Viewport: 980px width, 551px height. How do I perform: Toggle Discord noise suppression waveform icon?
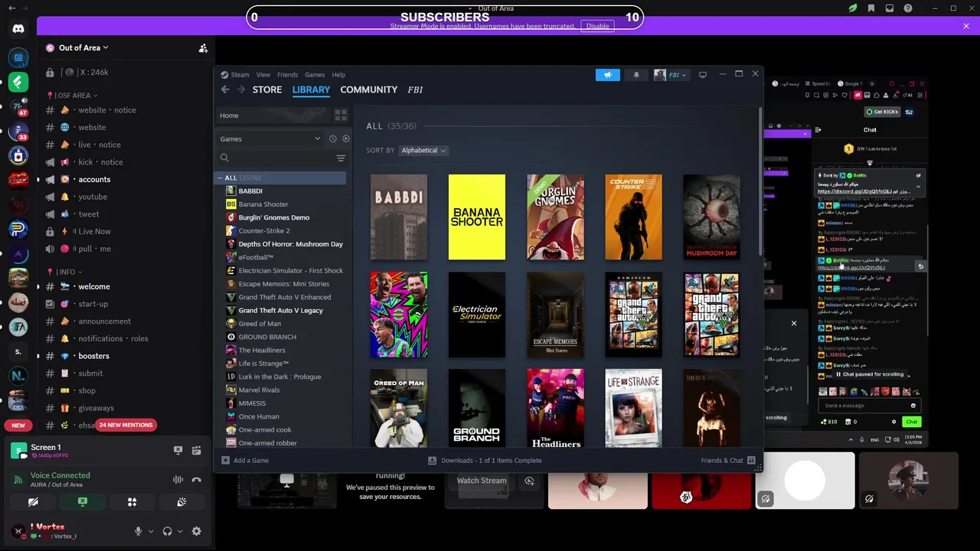178,480
